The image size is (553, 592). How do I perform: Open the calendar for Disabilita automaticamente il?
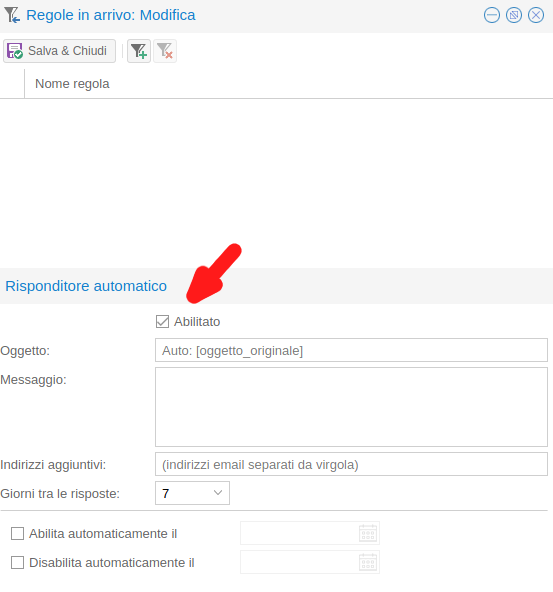368,562
